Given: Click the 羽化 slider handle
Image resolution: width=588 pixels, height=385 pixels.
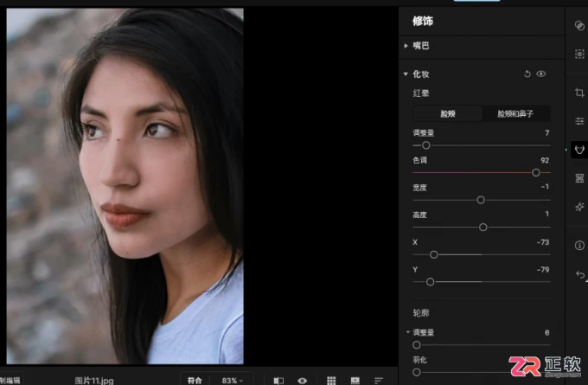Looking at the screenshot, I should tap(417, 372).
